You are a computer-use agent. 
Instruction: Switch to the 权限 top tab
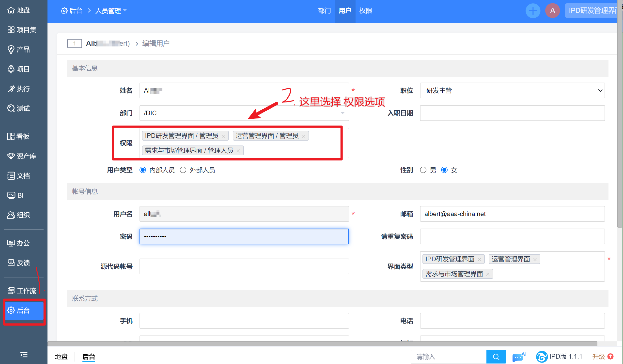pos(366,11)
